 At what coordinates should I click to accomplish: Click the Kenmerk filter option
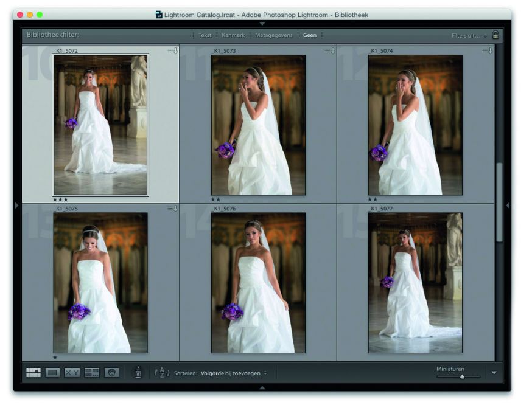[233, 35]
